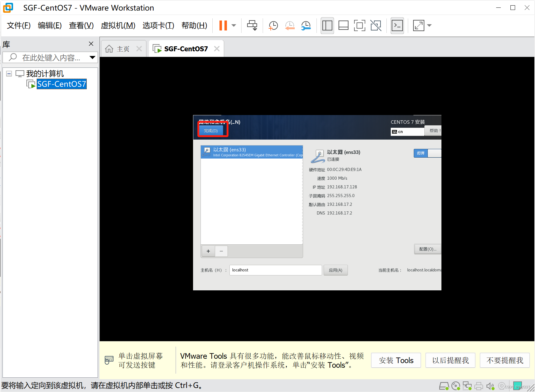Remove network device with minus button
Image resolution: width=535 pixels, height=392 pixels.
click(x=221, y=251)
